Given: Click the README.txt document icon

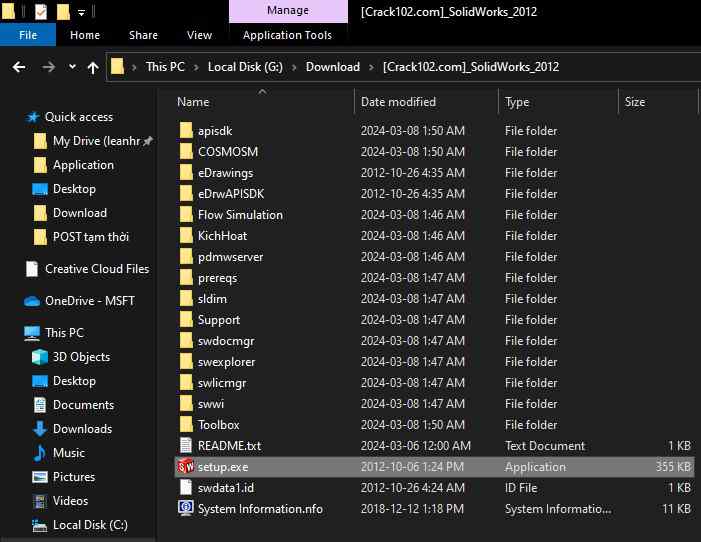Looking at the screenshot, I should [x=185, y=445].
